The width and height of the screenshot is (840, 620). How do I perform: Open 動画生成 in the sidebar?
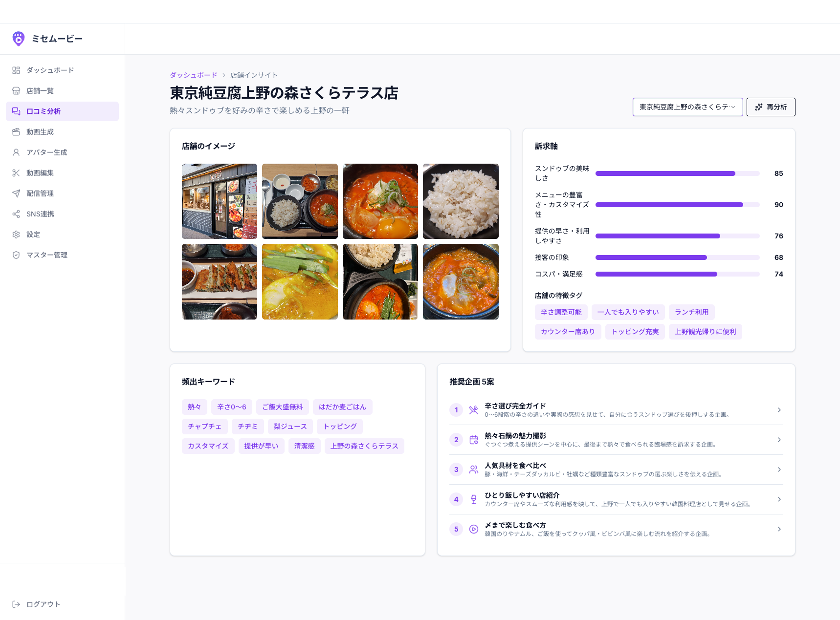coord(62,132)
